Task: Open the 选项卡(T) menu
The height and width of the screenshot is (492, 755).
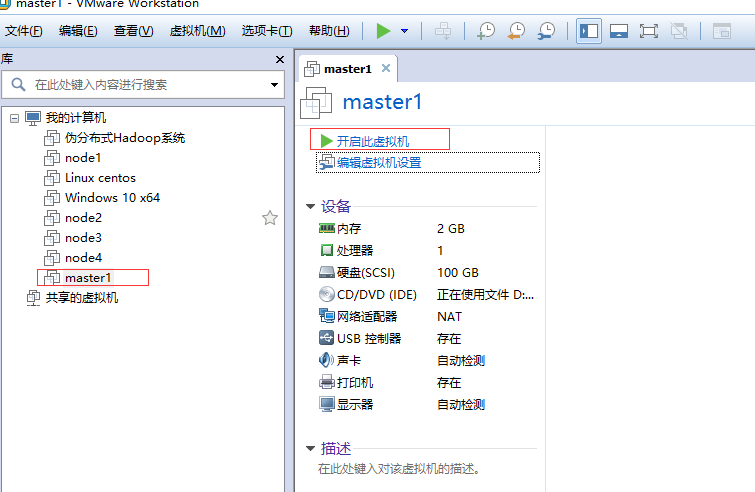Action: tap(267, 31)
